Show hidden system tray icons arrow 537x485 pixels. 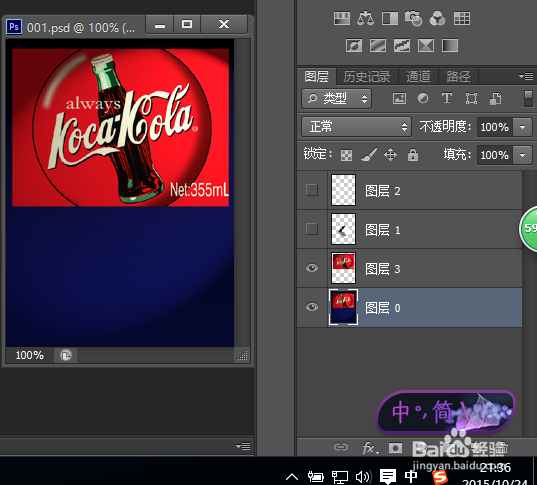click(292, 476)
